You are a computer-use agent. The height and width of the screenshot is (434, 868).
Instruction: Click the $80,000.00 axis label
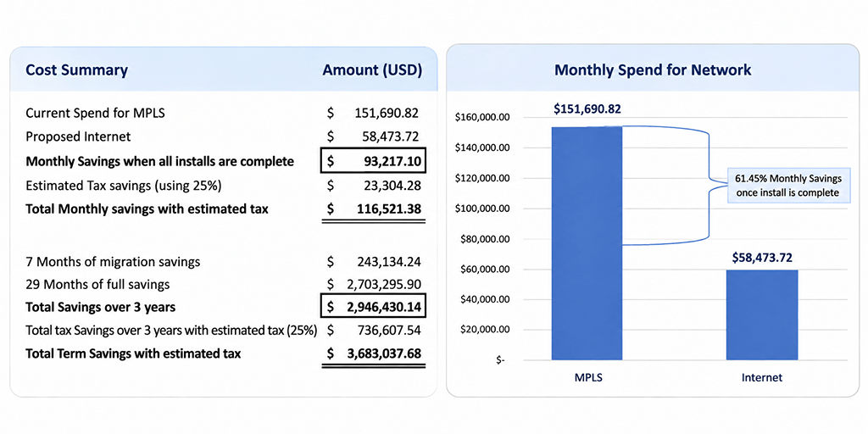[x=484, y=239]
